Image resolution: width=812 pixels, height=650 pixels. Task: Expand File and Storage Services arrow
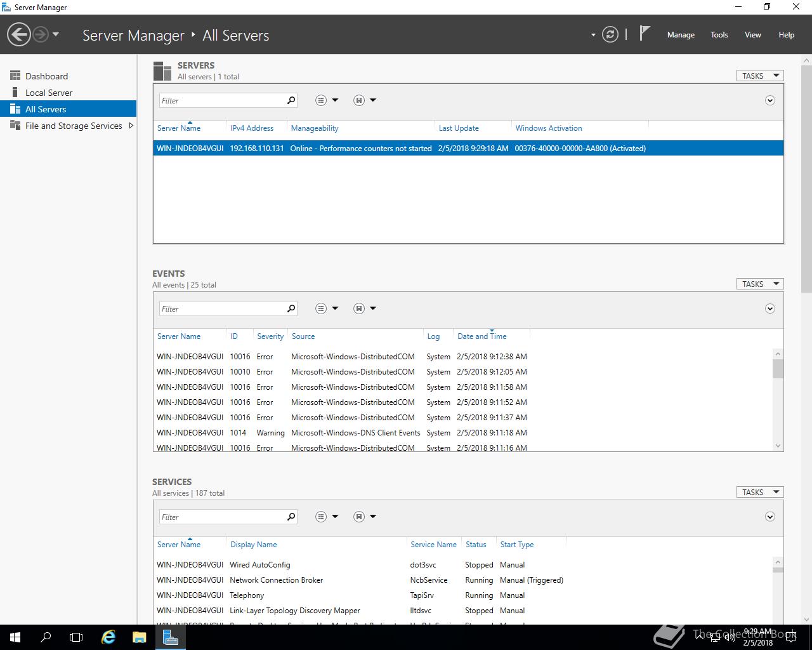[131, 126]
